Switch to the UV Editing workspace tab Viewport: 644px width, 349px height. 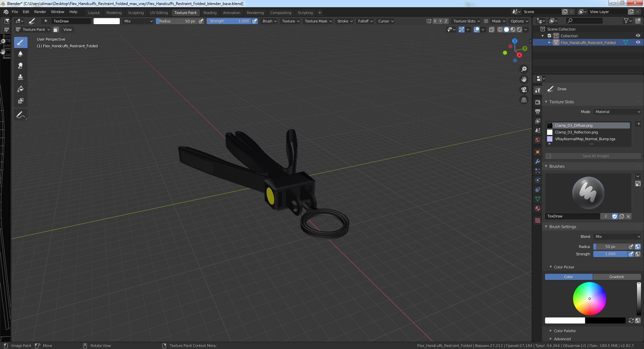click(159, 13)
